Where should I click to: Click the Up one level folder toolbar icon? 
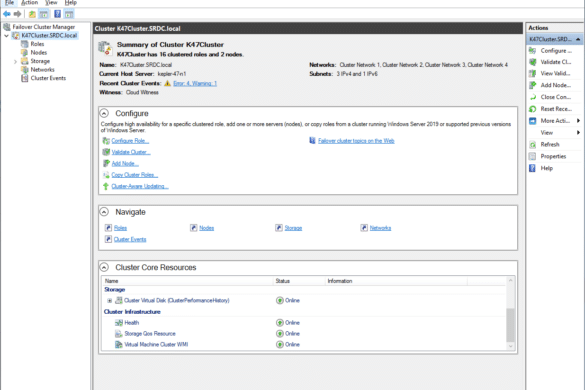pyautogui.click(x=32, y=14)
